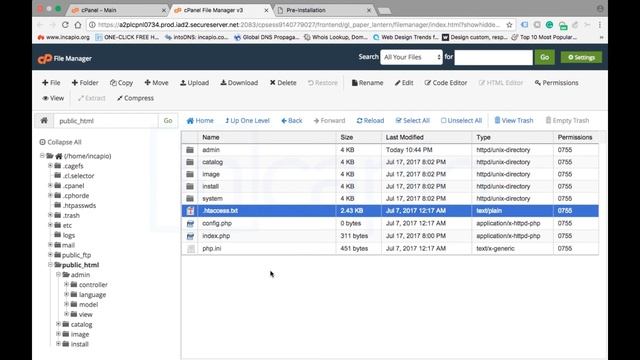Open the Permissions dialog

pyautogui.click(x=556, y=83)
